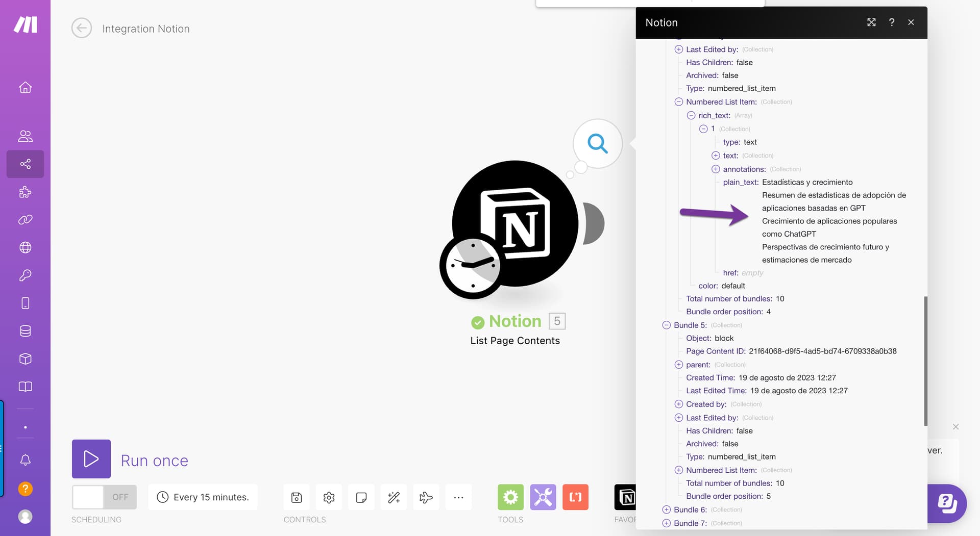Go back using the arrow beside Integration Notion
The height and width of the screenshot is (536, 980).
[x=82, y=28]
